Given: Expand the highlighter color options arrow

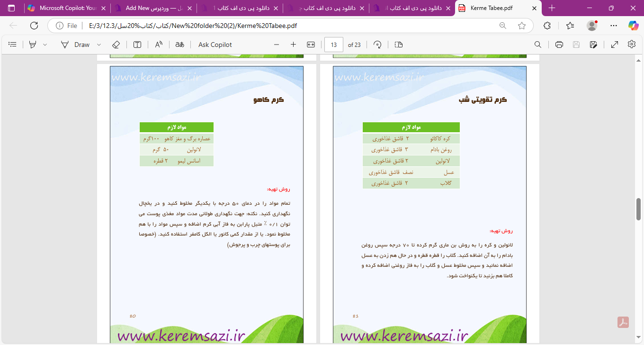Looking at the screenshot, I should tap(45, 45).
